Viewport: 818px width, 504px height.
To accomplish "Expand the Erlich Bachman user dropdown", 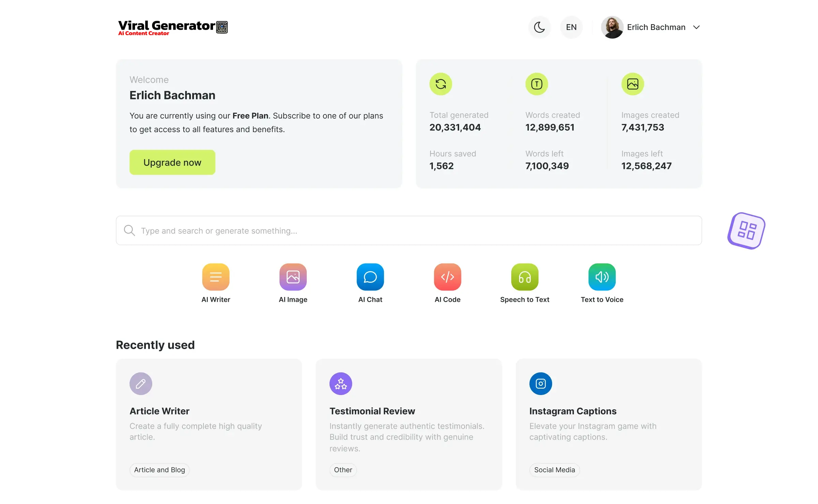I will [698, 27].
